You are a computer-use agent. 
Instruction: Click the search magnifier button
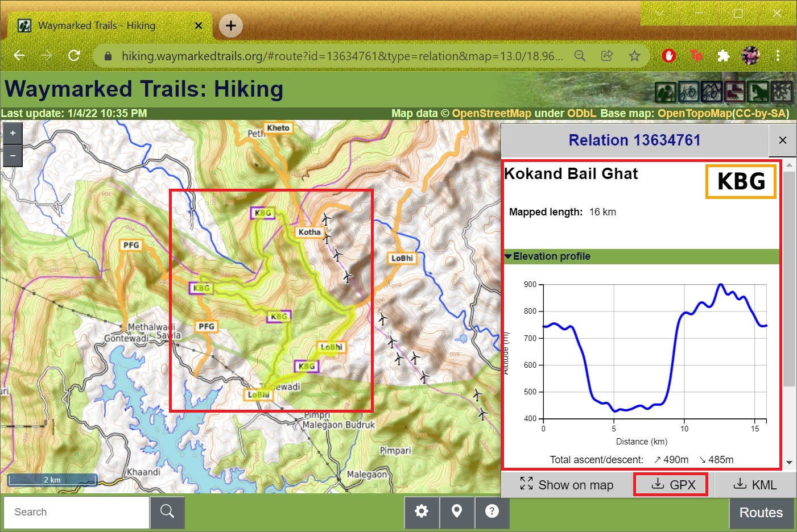[x=167, y=512]
